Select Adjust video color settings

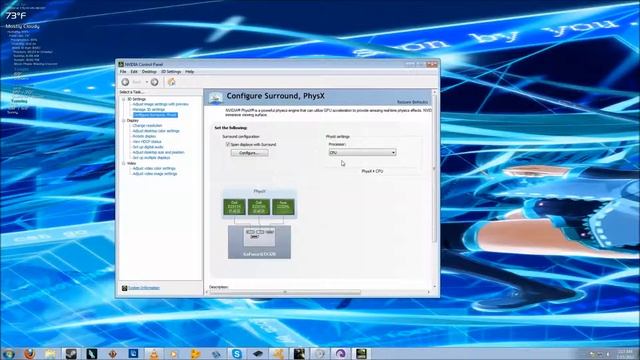[x=154, y=168]
